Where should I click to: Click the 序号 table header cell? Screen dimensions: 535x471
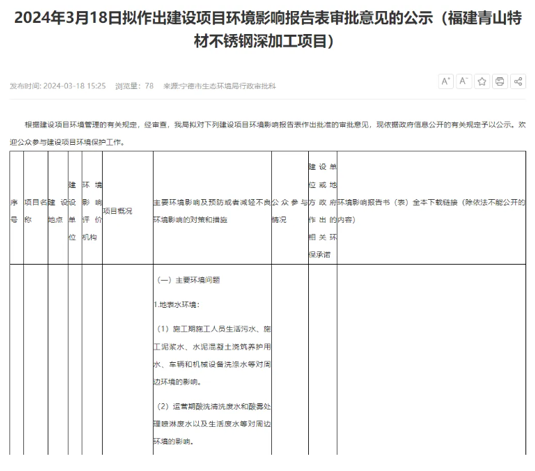click(x=16, y=208)
